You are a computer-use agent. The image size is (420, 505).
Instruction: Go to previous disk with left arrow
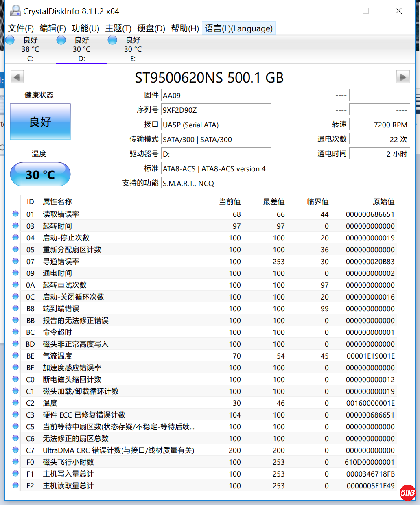tap(17, 77)
